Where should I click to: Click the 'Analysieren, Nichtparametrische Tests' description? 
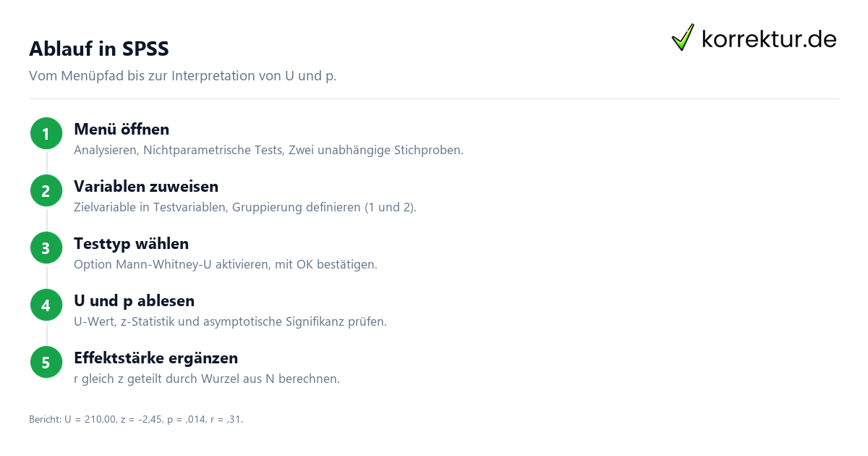coord(268,151)
